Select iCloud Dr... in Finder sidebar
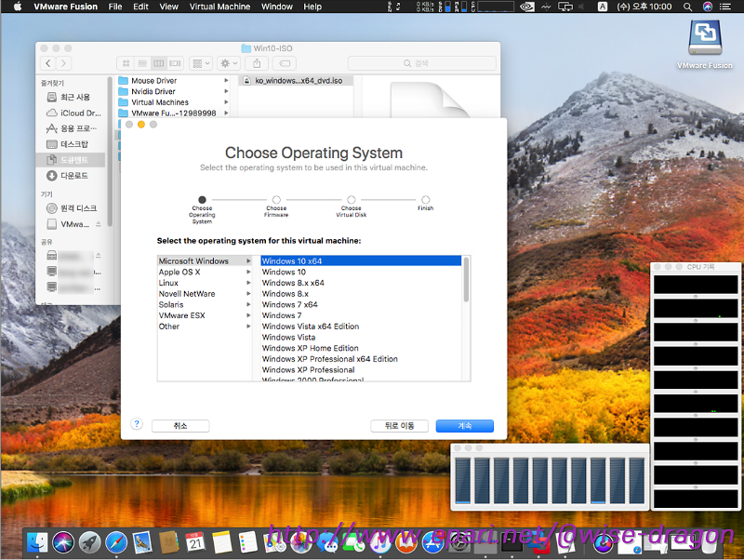The image size is (744, 560). (71, 113)
